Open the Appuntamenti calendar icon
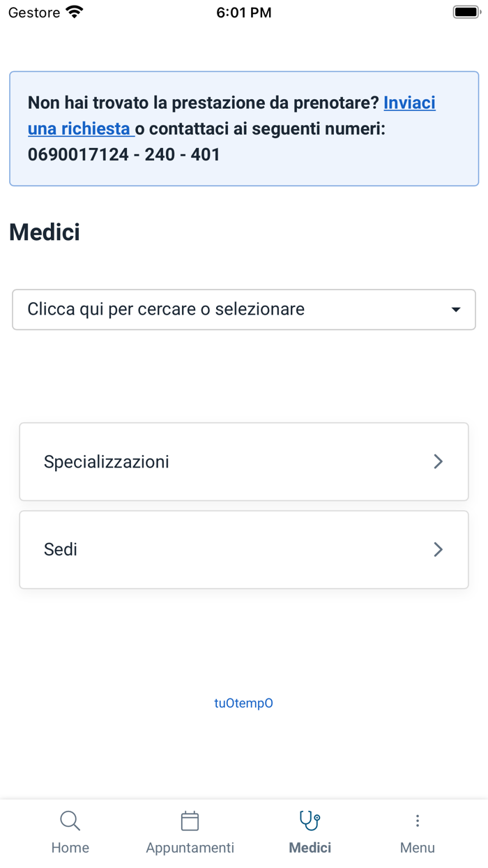Screen dimensions: 488x868 click(190, 821)
